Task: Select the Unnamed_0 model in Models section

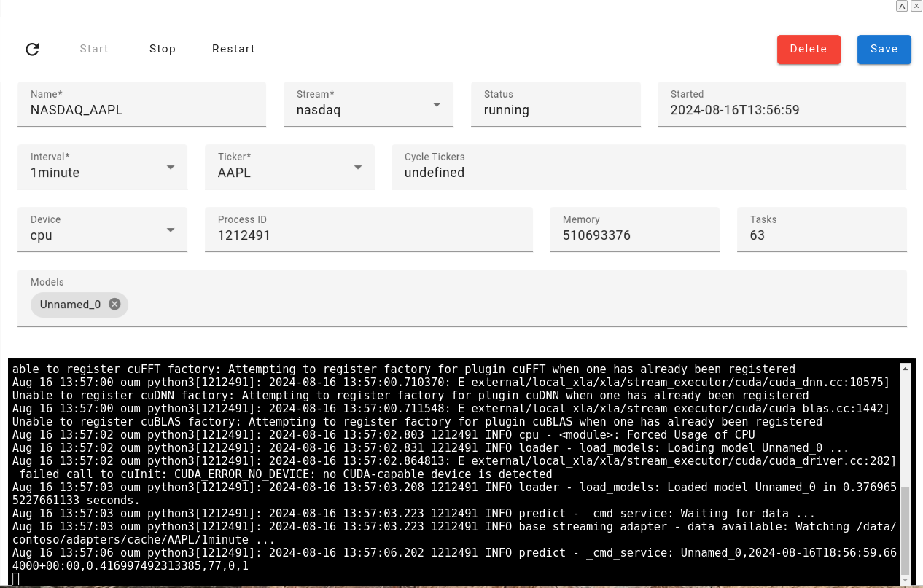Action: coord(69,305)
